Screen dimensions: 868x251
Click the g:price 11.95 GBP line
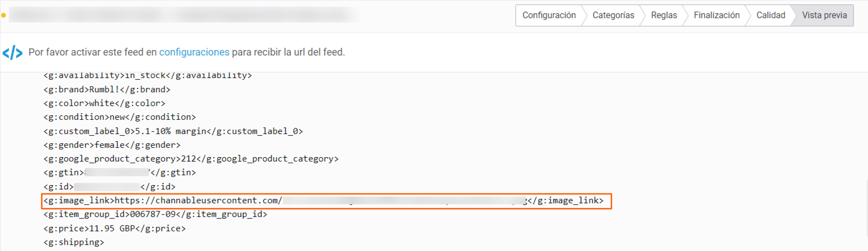pyautogui.click(x=115, y=228)
